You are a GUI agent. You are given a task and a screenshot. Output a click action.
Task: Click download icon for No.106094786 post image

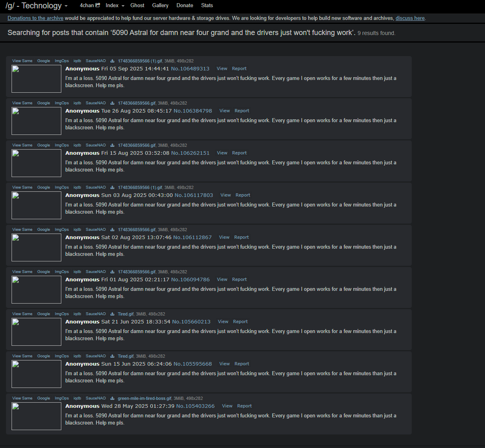click(x=112, y=272)
